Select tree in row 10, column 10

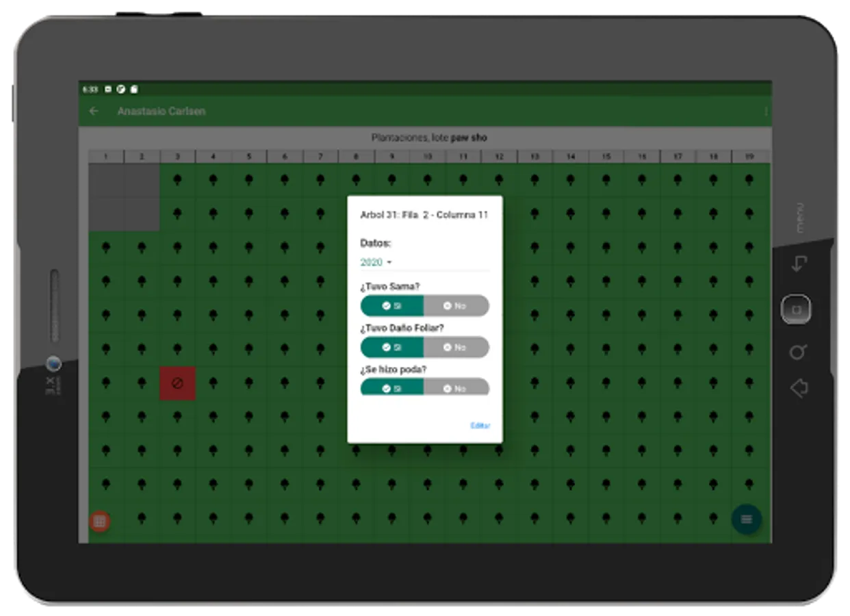[x=428, y=484]
